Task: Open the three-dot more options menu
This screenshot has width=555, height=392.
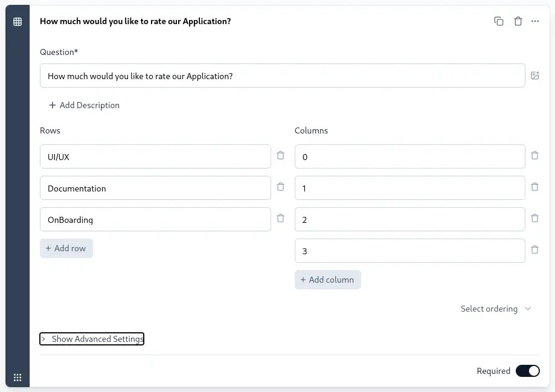Action: (535, 21)
